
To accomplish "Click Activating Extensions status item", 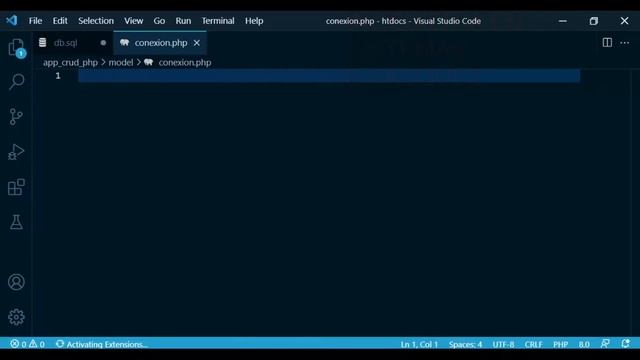I will tap(102, 344).
